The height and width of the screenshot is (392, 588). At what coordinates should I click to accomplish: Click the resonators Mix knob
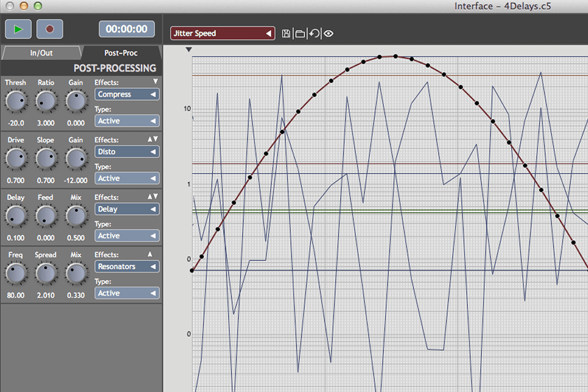point(76,273)
